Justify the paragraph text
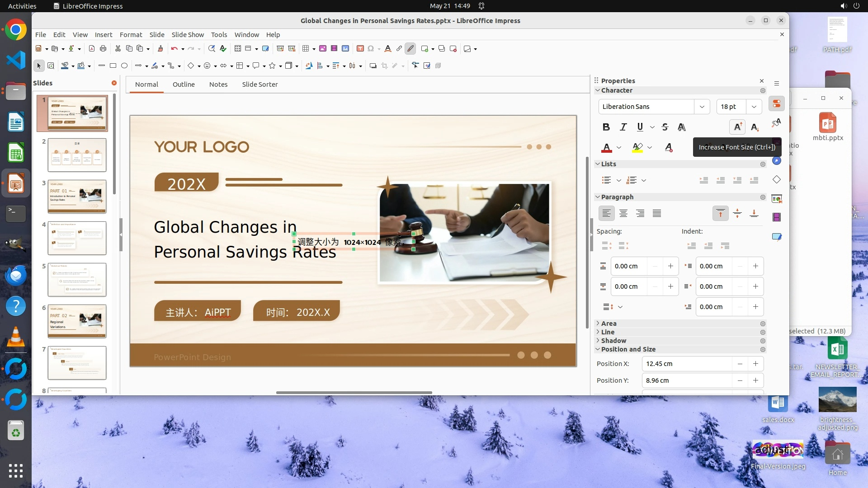 657,213
